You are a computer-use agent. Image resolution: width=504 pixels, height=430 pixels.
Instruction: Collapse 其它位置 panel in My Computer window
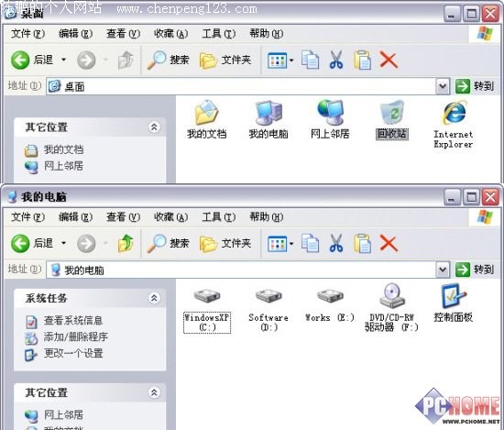tap(154, 392)
